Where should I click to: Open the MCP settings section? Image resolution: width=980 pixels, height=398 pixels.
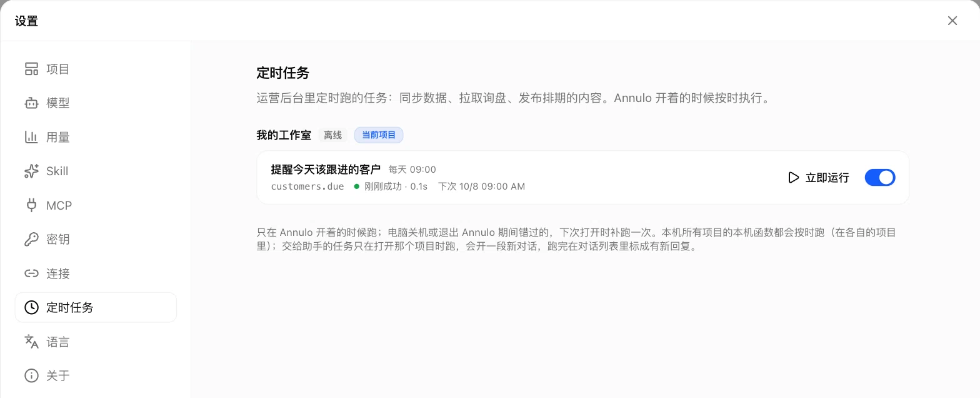96,205
